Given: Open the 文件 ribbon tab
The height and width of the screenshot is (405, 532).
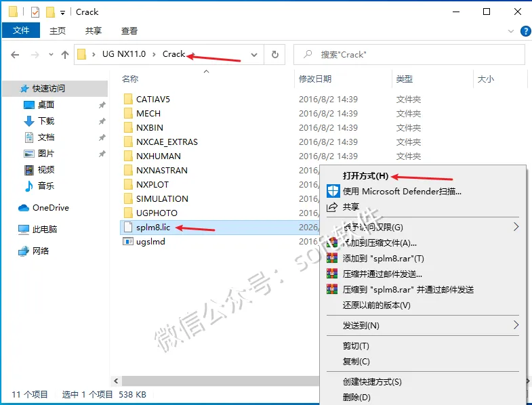Looking at the screenshot, I should [x=21, y=30].
